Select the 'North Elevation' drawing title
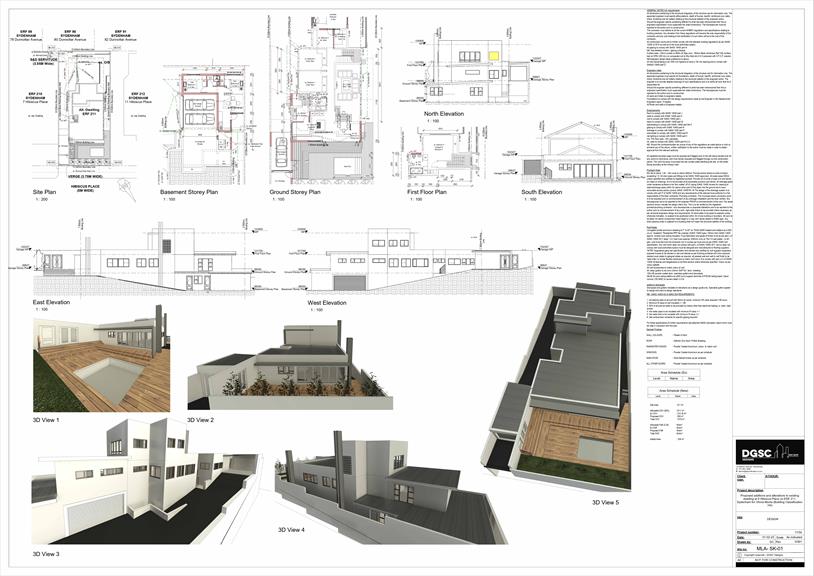The image size is (814, 576). [444, 114]
